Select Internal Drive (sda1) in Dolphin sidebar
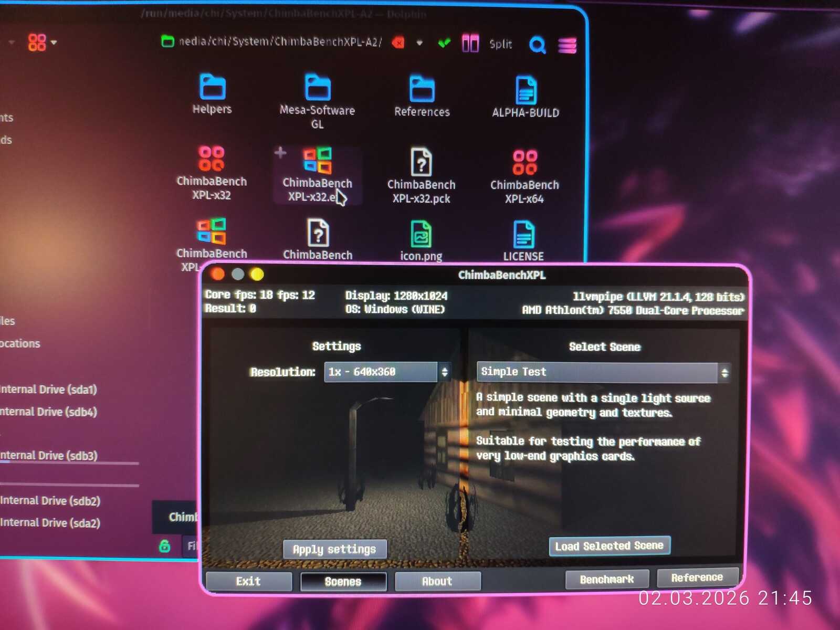 (x=49, y=390)
